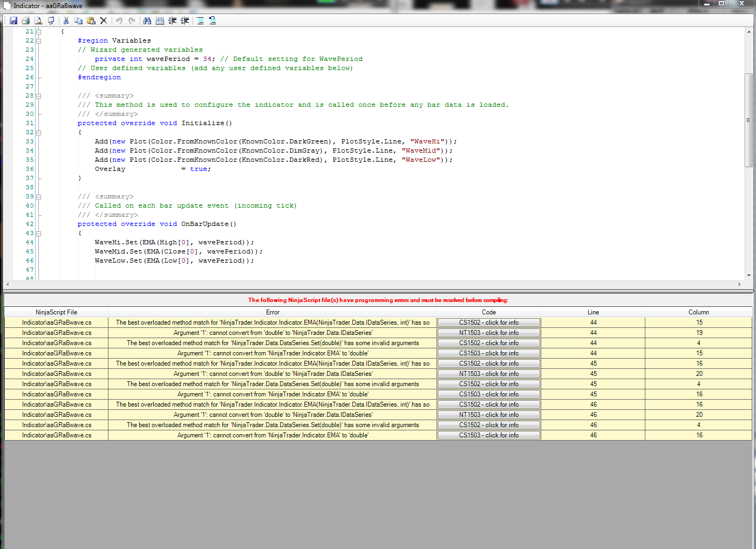Click the editor scrollbar up arrow
The height and width of the screenshot is (549, 756).
tap(748, 32)
